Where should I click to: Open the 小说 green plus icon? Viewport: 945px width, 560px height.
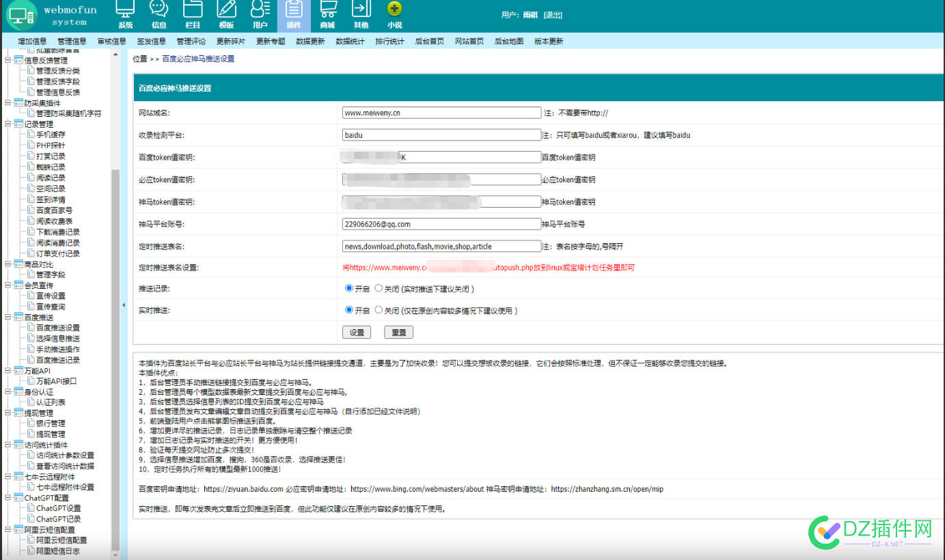click(394, 9)
